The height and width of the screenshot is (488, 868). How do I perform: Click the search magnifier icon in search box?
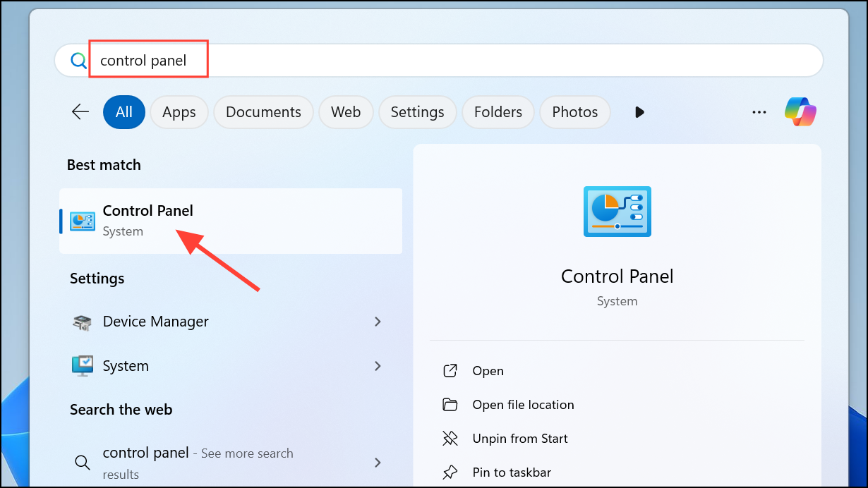pos(78,61)
